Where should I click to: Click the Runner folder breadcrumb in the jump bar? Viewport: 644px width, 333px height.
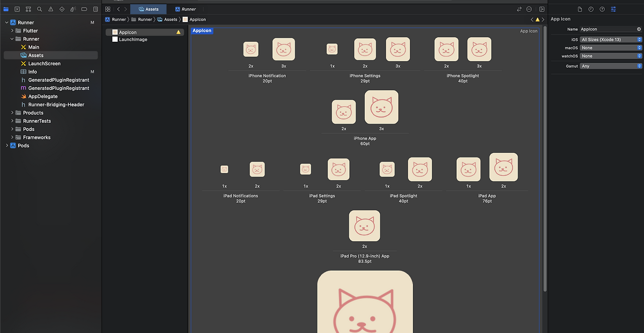coord(142,20)
